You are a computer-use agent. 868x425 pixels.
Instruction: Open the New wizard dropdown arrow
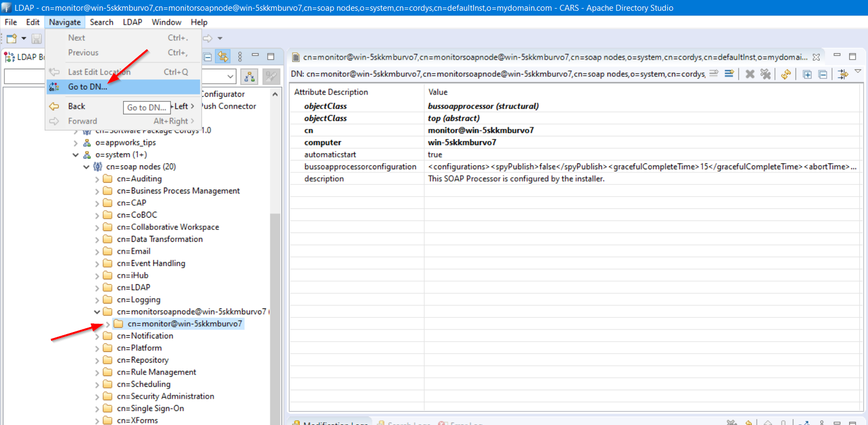(24, 38)
